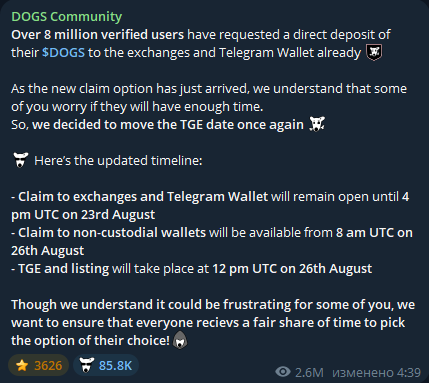429x383 pixels.
Task: Click the dog emoji before "Here's the updated timeline"
Action: tap(21, 160)
